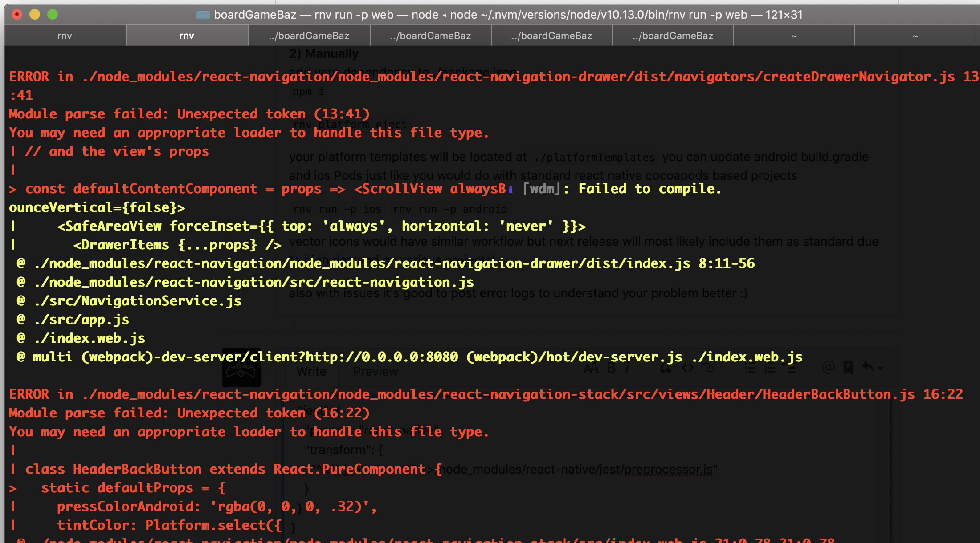The image size is (980, 543).
Task: Select the leftmost rnv terminal tab
Action: pyautogui.click(x=65, y=36)
